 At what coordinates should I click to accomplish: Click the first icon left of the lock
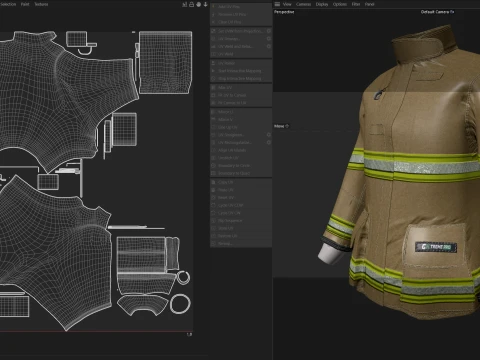coord(185,4)
